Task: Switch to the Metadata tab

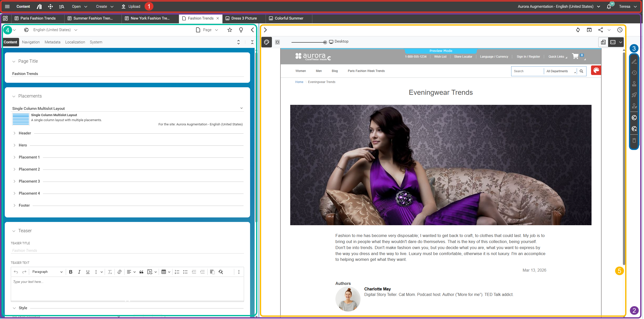Action: pos(52,42)
